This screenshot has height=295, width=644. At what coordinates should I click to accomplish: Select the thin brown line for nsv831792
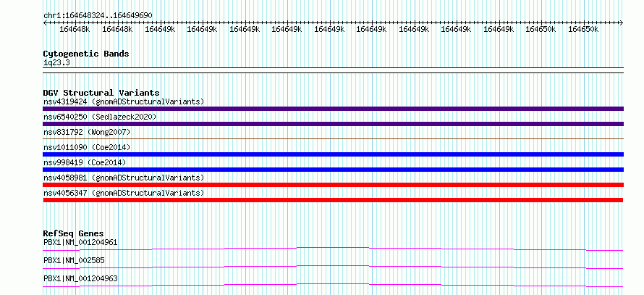click(x=333, y=139)
